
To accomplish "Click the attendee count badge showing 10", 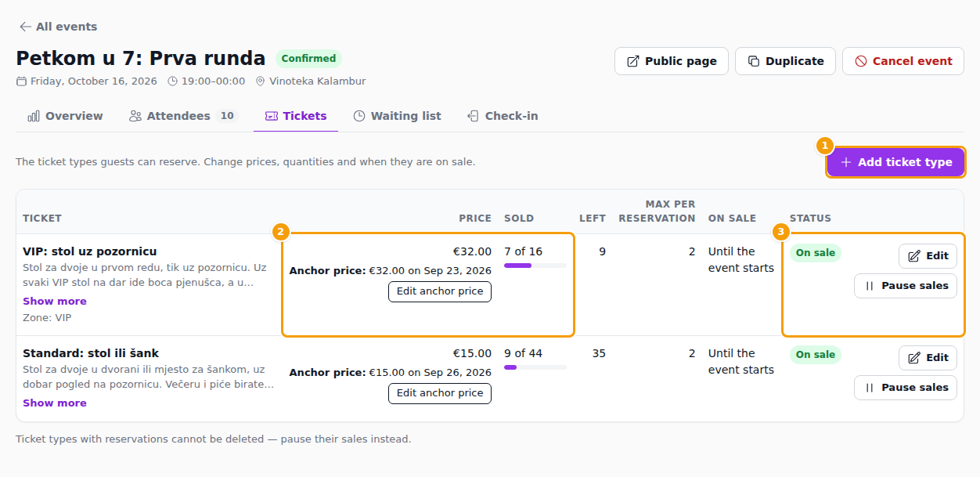I will 227,116.
